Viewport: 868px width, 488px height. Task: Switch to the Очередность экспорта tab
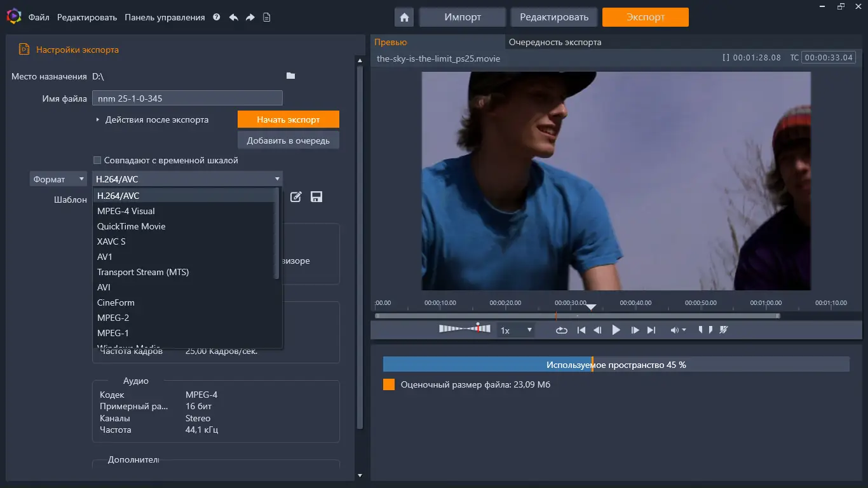[554, 42]
